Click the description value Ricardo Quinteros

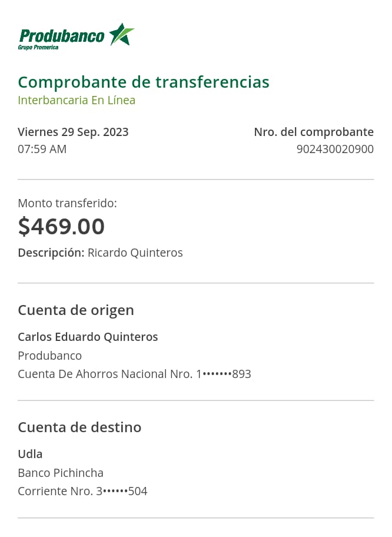pos(135,253)
